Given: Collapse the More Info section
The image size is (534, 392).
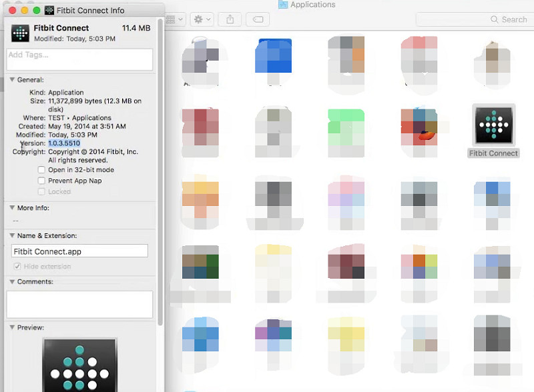Looking at the screenshot, I should click(x=12, y=207).
